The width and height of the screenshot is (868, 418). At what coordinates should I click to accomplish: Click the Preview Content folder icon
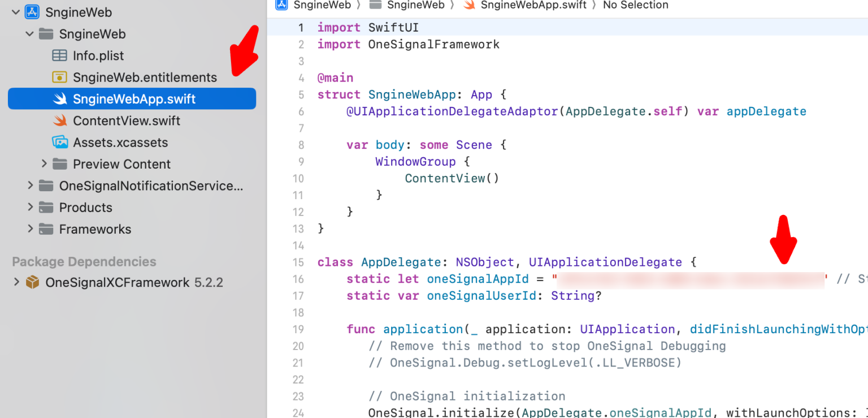point(59,164)
